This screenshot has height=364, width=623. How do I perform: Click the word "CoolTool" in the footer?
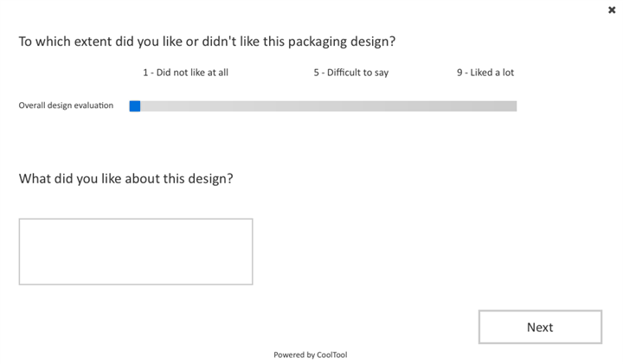331,354
